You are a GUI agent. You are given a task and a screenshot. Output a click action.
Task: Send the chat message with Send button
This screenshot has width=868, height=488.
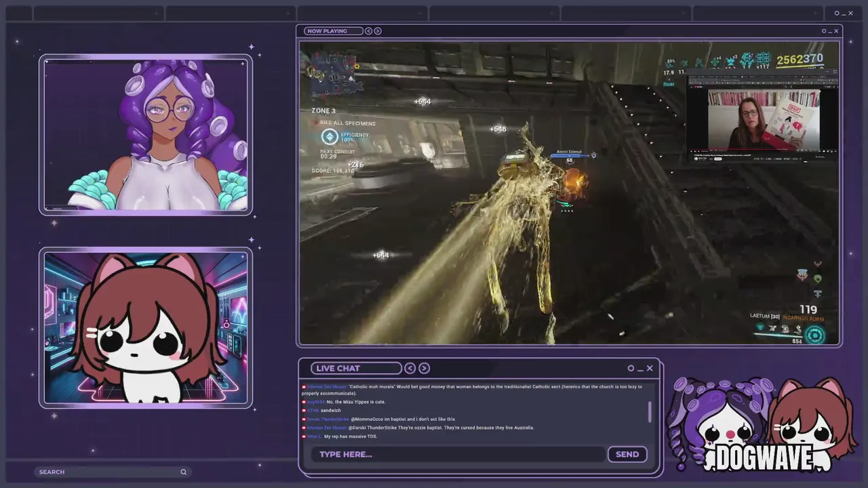tap(627, 454)
